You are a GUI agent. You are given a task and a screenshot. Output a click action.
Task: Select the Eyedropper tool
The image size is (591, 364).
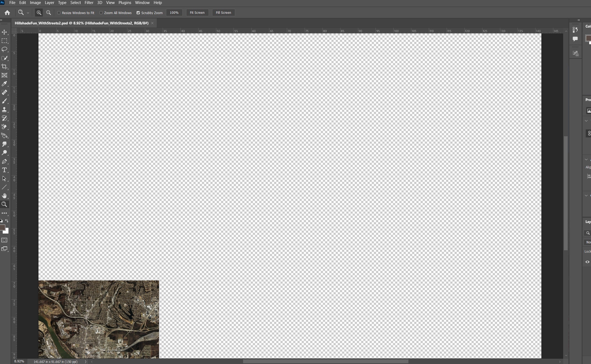tap(5, 84)
